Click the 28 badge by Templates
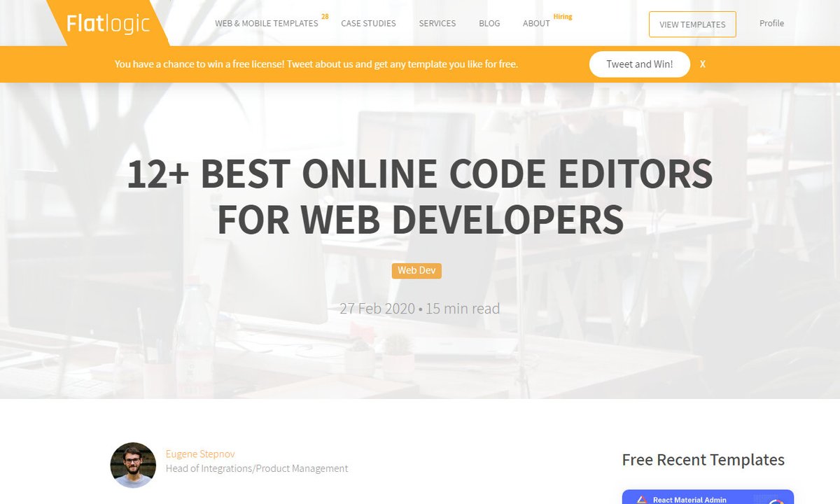This screenshot has width=840, height=504. click(325, 16)
